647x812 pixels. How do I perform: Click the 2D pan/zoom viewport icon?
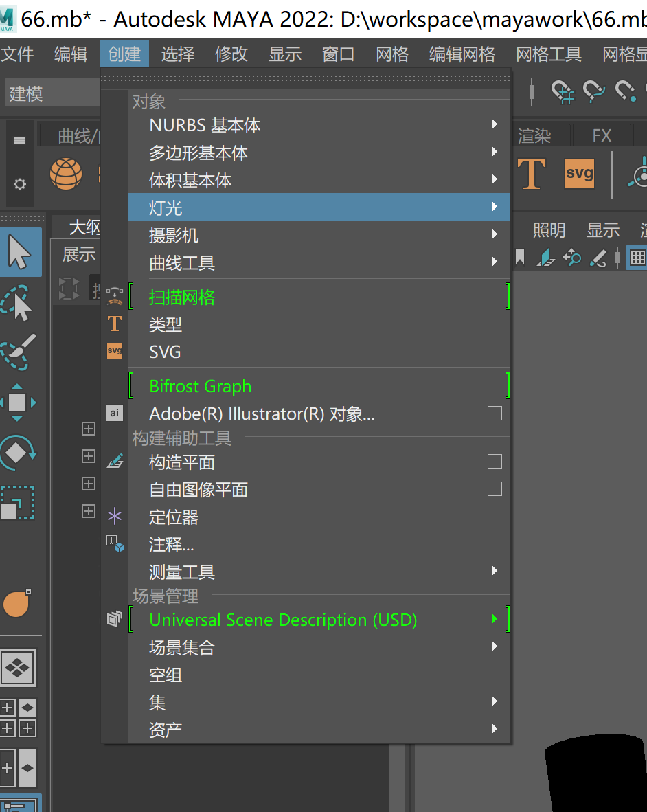(x=572, y=258)
